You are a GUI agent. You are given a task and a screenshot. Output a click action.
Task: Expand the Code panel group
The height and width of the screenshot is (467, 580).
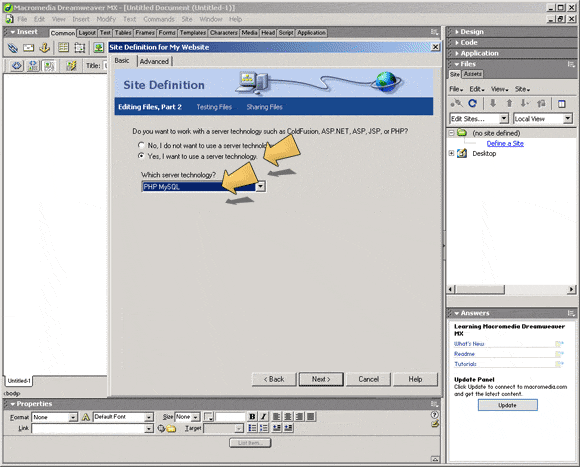(469, 43)
